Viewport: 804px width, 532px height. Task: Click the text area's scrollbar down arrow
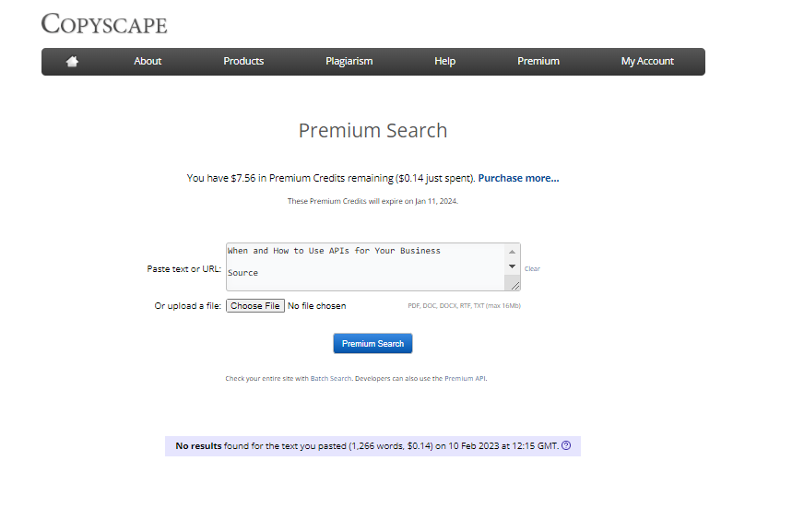pos(512,267)
